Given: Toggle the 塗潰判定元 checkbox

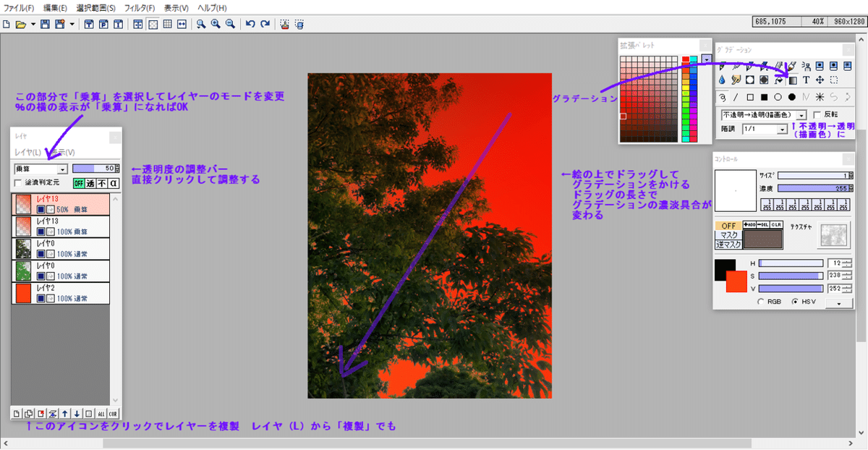Looking at the screenshot, I should [18, 182].
